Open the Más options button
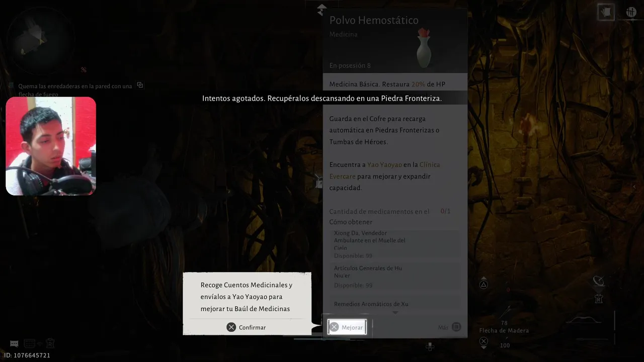Viewport: 644px width, 362px height. (x=449, y=327)
